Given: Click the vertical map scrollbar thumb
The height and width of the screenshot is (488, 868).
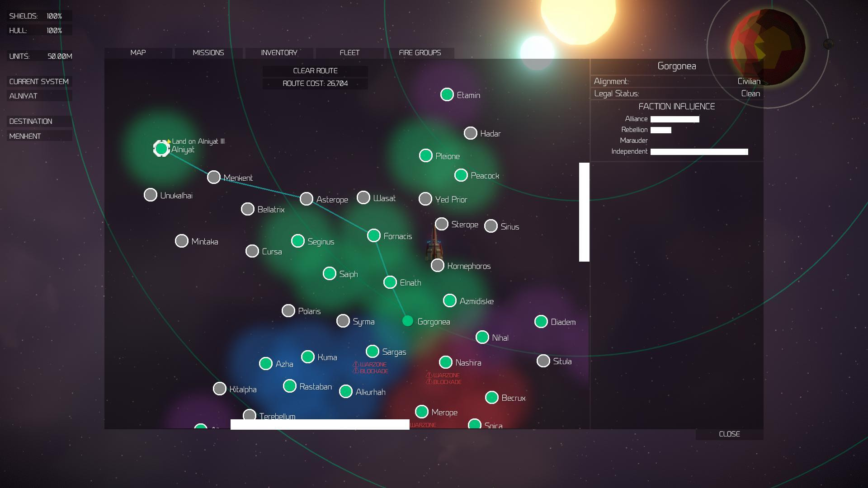Looking at the screenshot, I should click(584, 212).
